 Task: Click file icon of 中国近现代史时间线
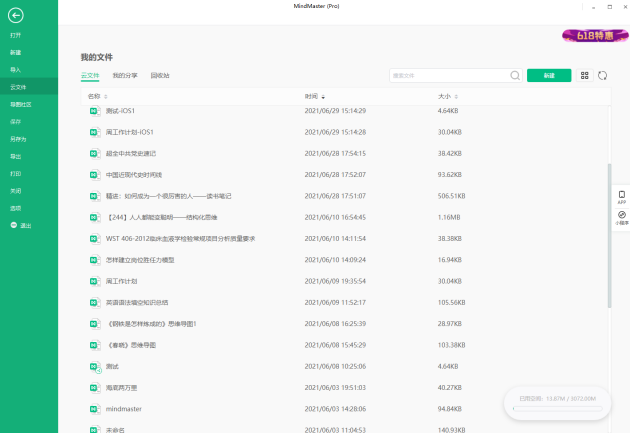[x=94, y=175]
